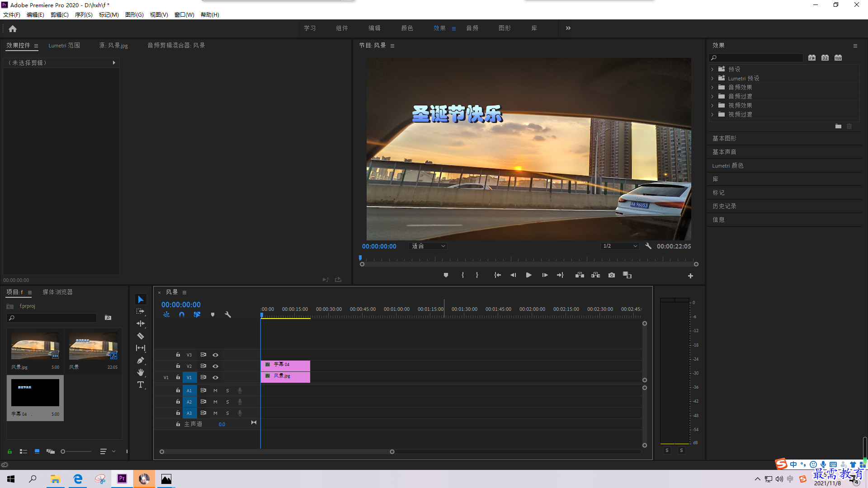Viewport: 868px width, 488px height.
Task: Select the Slip tool
Action: [x=141, y=348]
